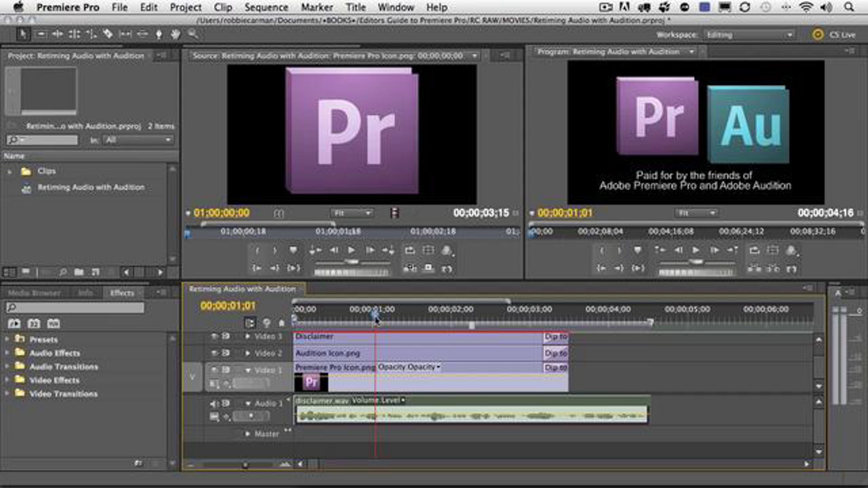Screen dimensions: 868x488
Task: Toggle Snap in the timeline header
Action: pyautogui.click(x=250, y=322)
